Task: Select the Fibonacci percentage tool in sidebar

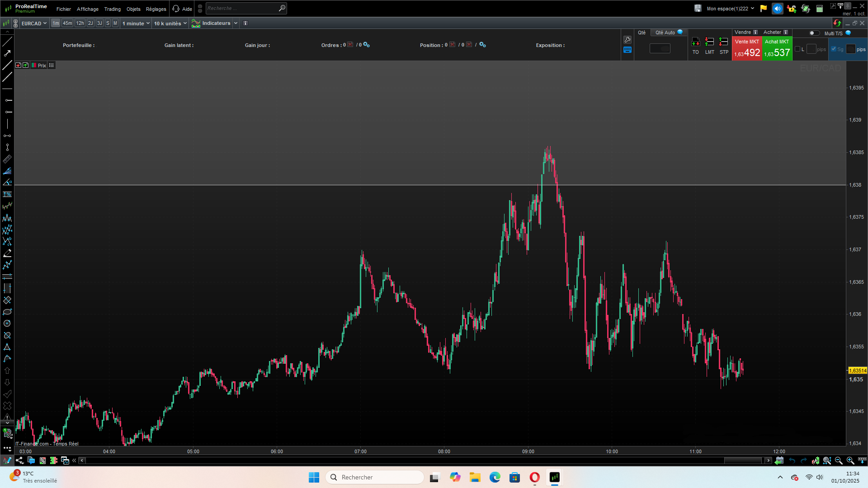Action: pyautogui.click(x=7, y=194)
